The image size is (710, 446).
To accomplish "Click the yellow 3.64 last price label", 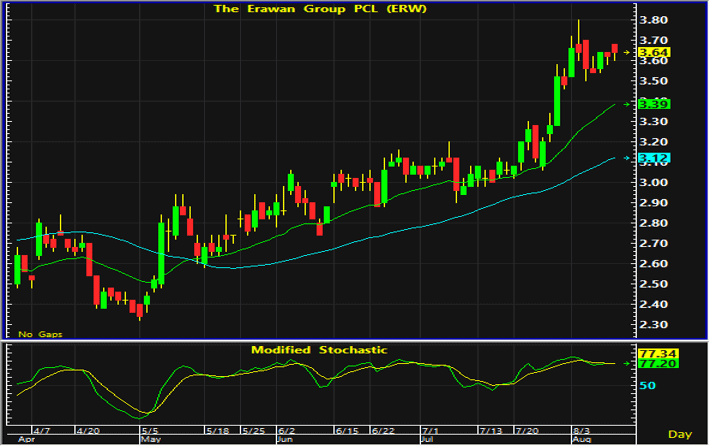I will [x=654, y=52].
